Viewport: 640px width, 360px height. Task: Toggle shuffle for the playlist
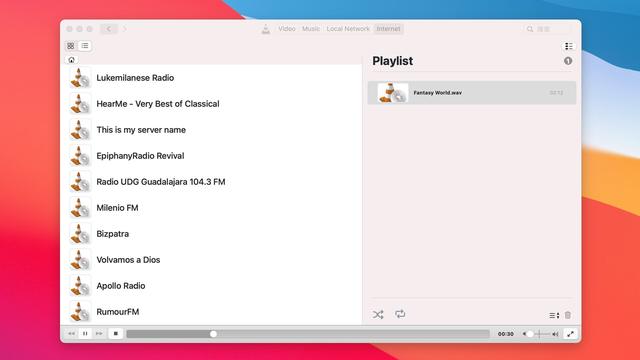(378, 315)
